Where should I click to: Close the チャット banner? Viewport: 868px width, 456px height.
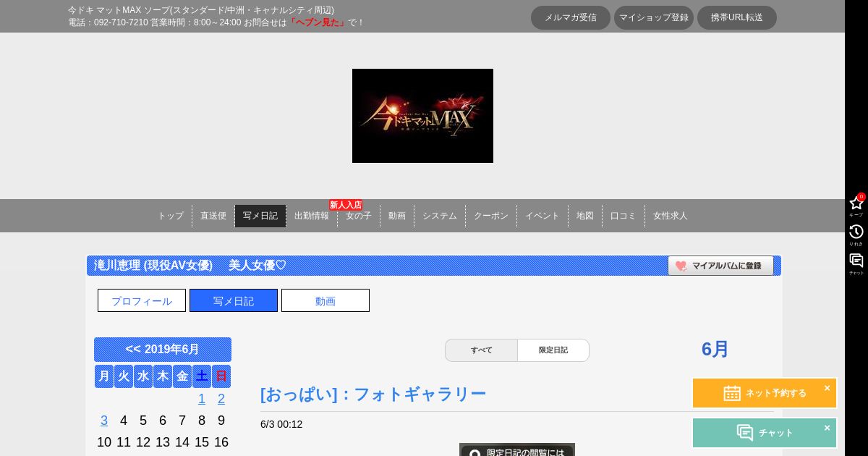point(827,428)
